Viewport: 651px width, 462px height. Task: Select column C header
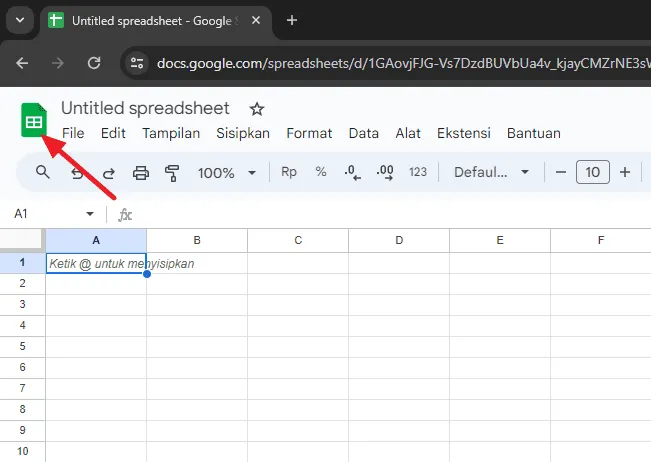(x=298, y=240)
